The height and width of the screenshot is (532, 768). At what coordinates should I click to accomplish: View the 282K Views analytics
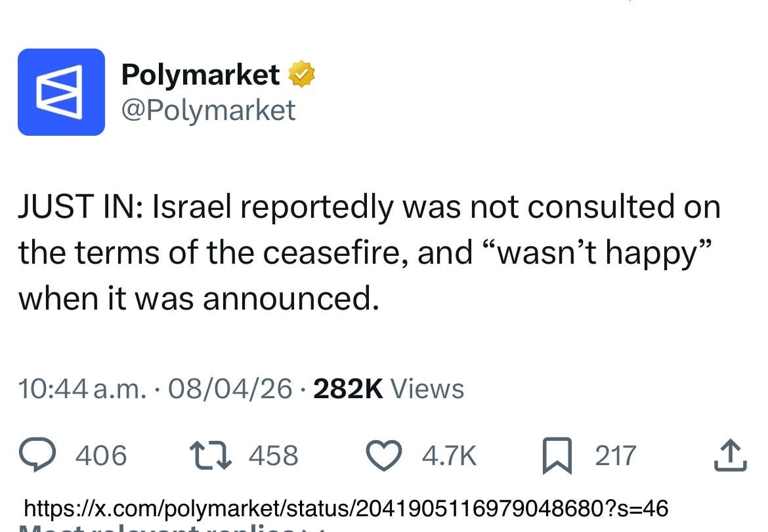coord(389,389)
